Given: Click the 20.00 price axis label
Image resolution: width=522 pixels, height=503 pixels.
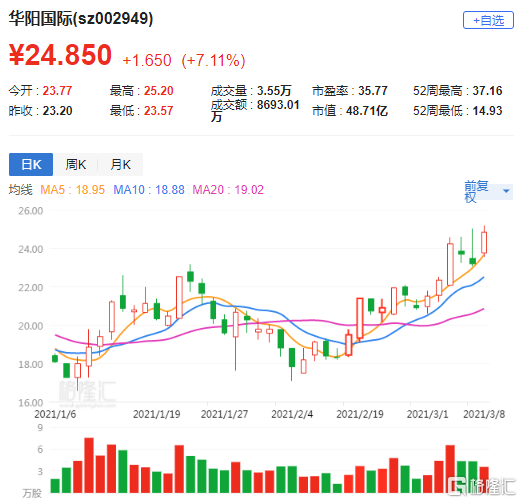Looking at the screenshot, I should (x=31, y=326).
